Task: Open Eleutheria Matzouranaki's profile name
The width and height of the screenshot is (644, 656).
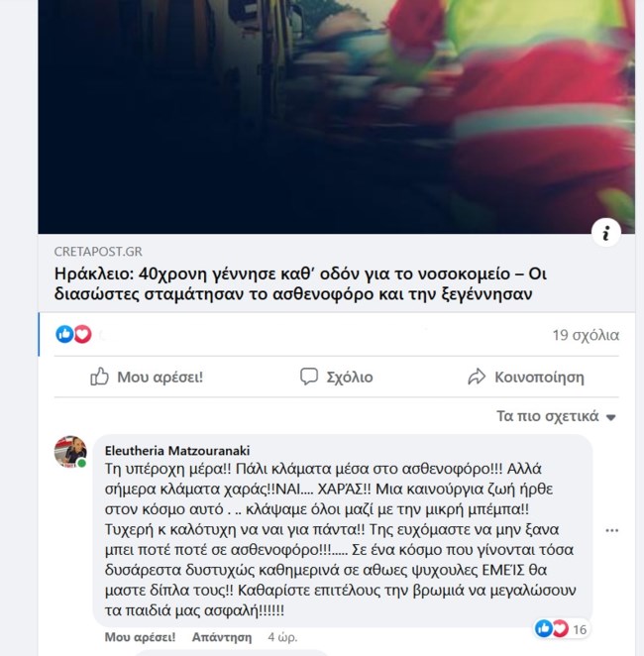Action: coord(177,451)
